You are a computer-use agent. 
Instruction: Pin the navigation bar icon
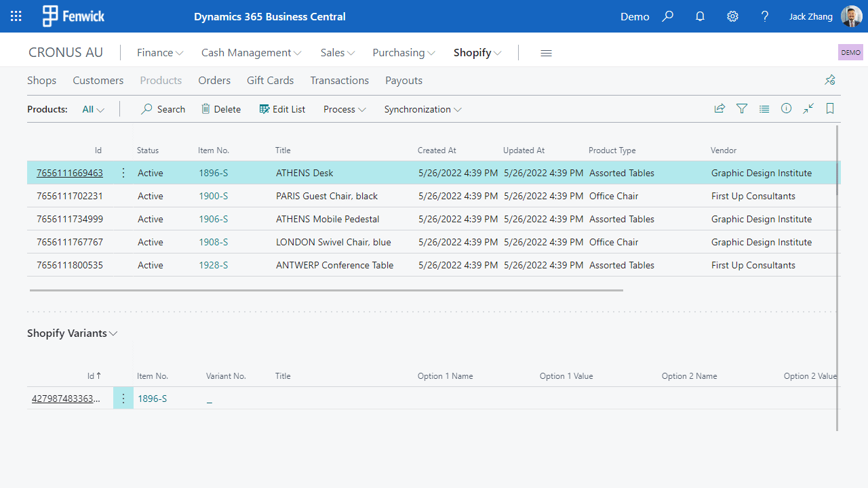coord(830,80)
